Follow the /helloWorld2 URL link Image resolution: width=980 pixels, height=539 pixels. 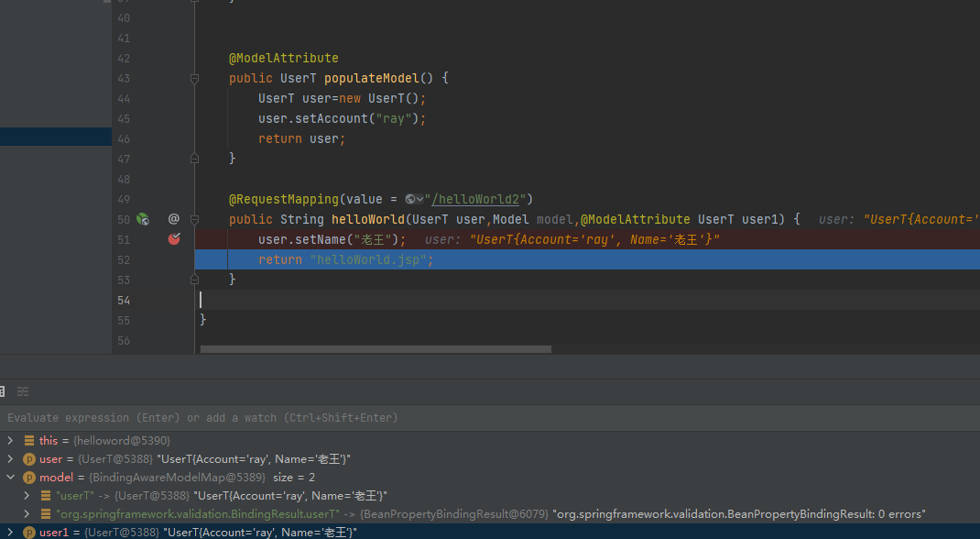(x=475, y=200)
